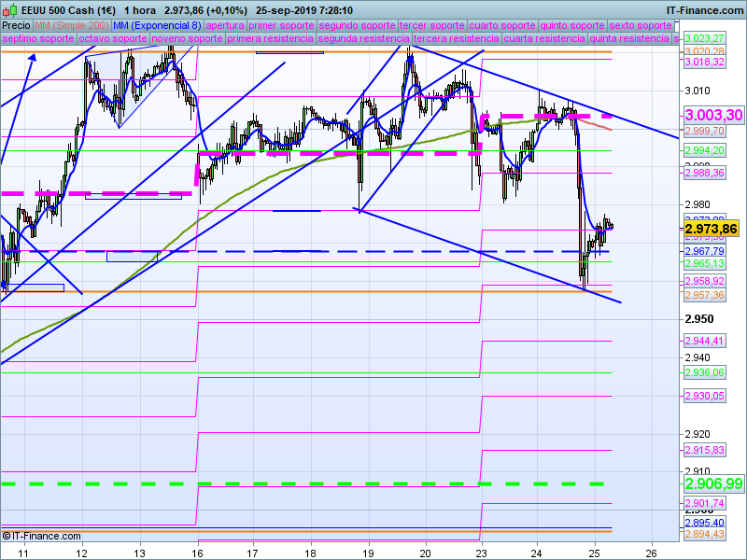This screenshot has height=560, width=747.
Task: Click date 16 on the time axis
Action: click(196, 552)
